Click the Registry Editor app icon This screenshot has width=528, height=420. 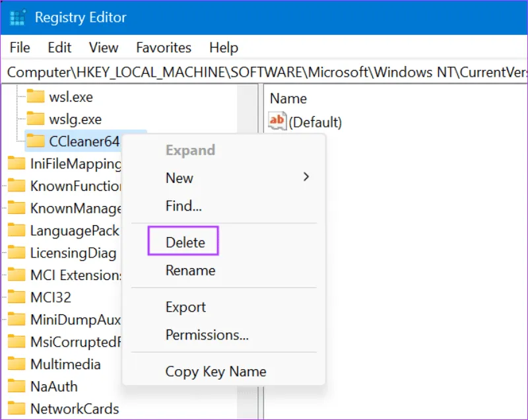click(x=18, y=18)
